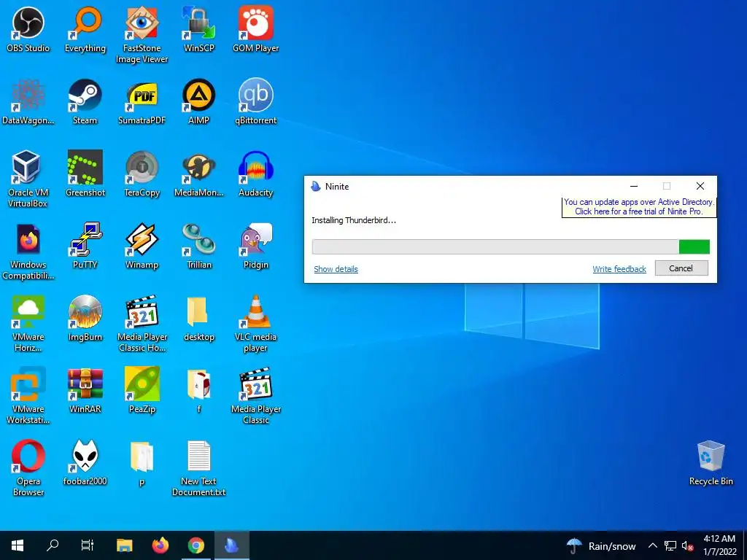Viewport: 747px width, 560px height.
Task: Open the Rain/snow weather widget
Action: click(601, 545)
